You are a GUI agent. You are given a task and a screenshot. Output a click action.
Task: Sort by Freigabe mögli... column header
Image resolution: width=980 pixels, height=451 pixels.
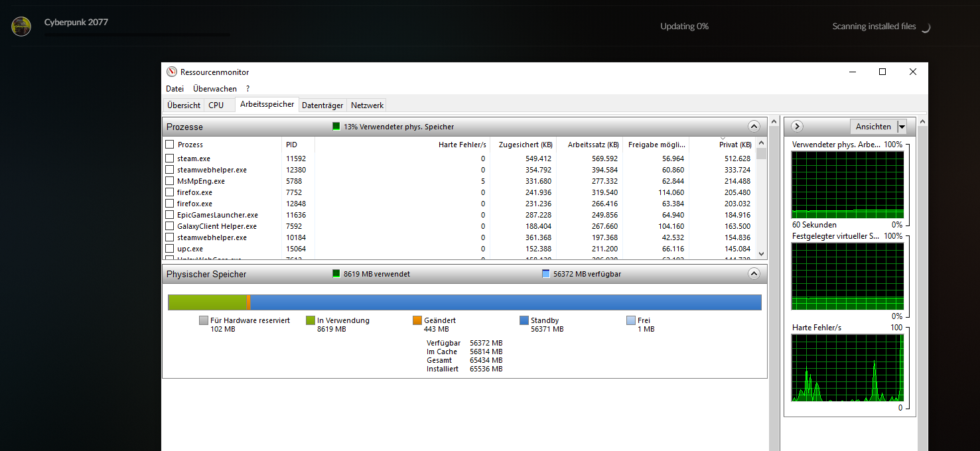click(656, 145)
